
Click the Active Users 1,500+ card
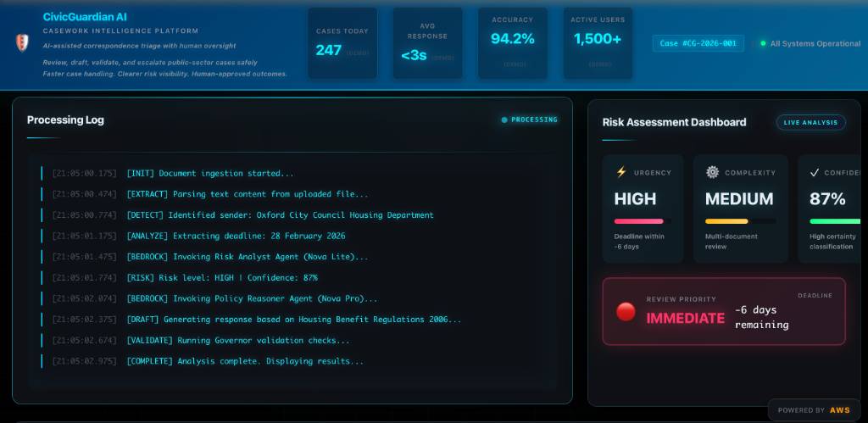coord(598,43)
